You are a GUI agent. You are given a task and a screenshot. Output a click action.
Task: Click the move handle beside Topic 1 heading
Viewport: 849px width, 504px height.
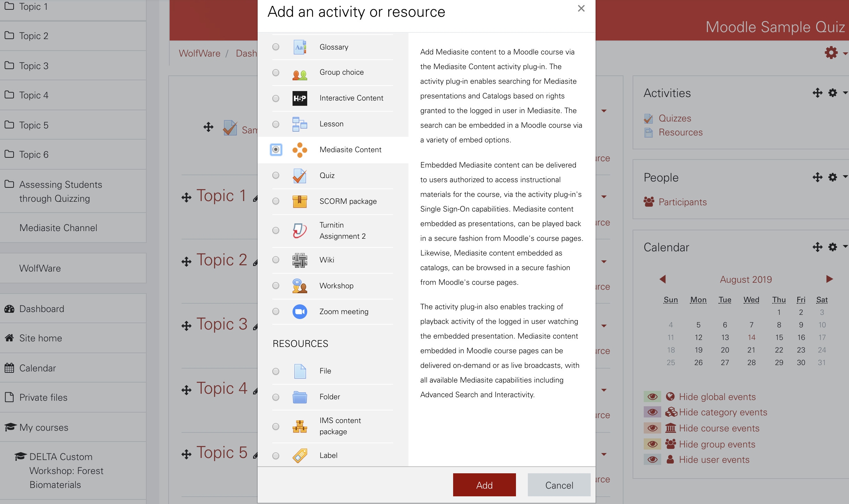(186, 198)
